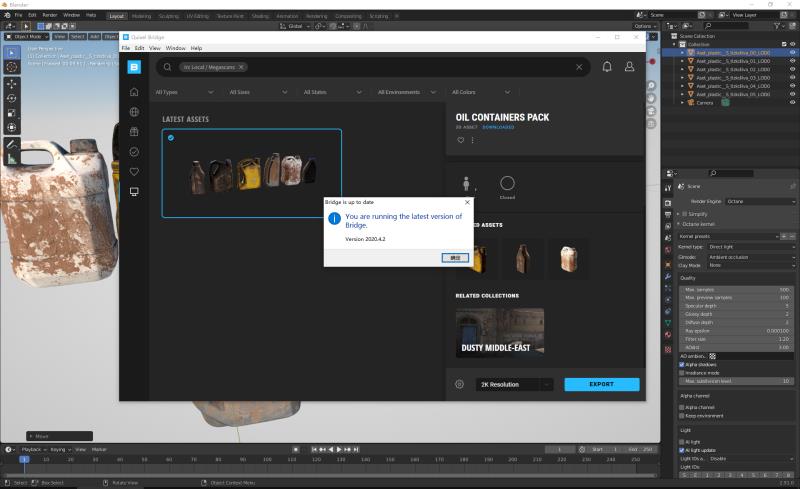The image size is (800, 489).
Task: Toggle the AI light update checkbox
Action: tap(682, 450)
